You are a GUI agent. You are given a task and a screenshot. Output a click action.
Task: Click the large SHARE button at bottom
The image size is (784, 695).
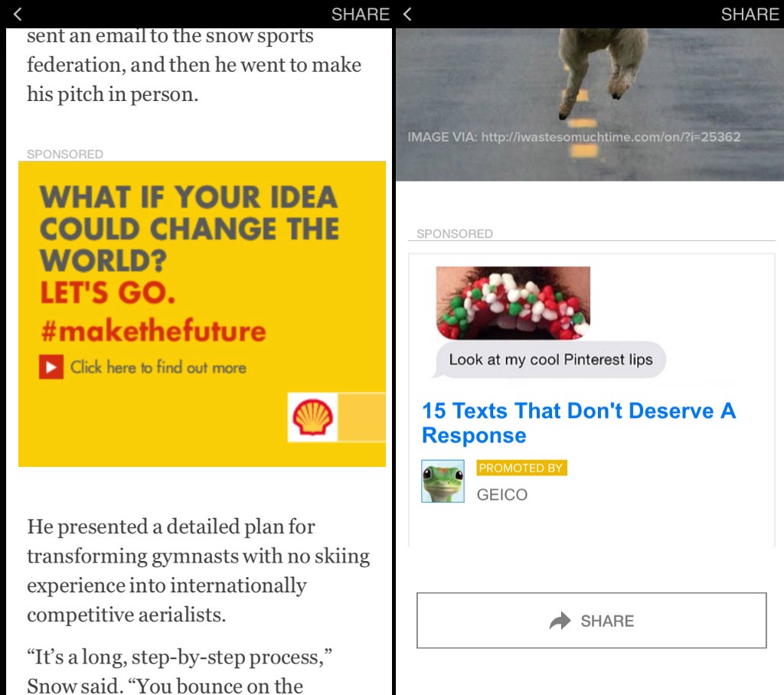(x=592, y=621)
